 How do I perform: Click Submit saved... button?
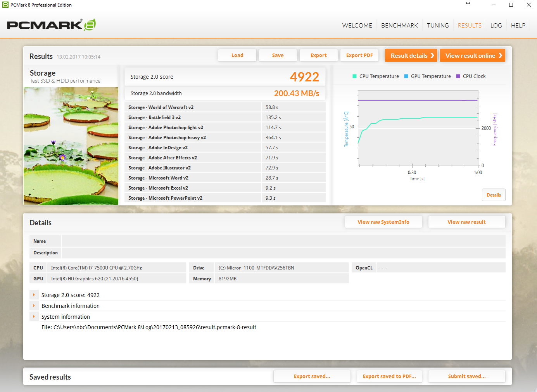(x=467, y=376)
